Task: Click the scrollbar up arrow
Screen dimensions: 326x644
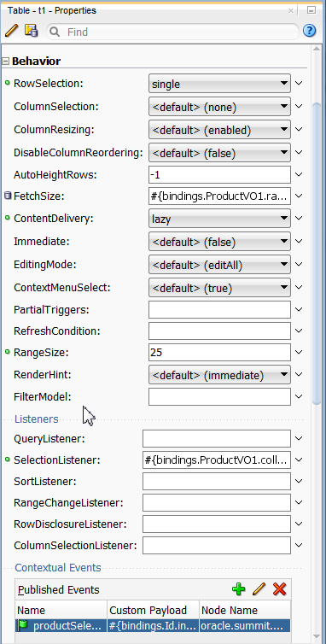Action: tap(317, 49)
